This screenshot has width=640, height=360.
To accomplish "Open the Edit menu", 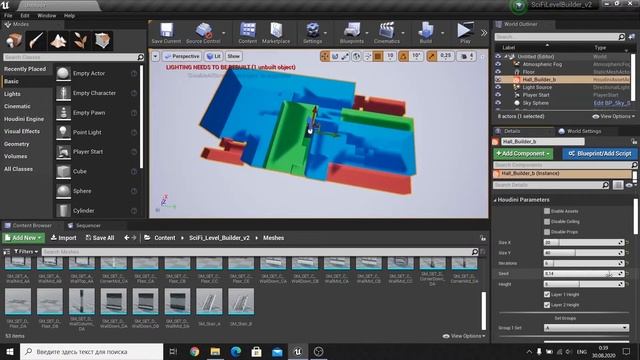I will click(x=25, y=16).
